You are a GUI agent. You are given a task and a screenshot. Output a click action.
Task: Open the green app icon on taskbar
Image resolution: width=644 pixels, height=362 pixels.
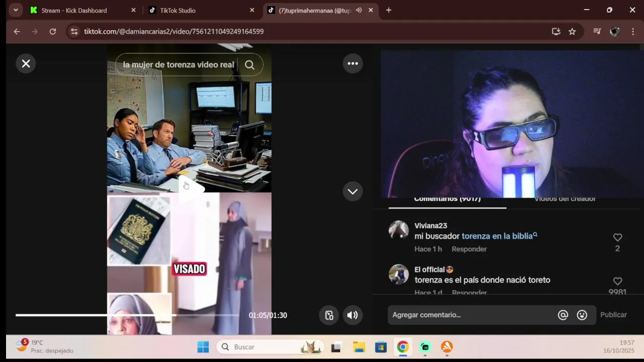(x=425, y=347)
